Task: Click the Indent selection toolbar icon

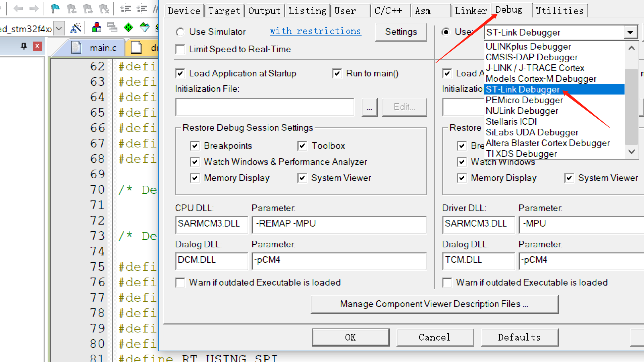Action: pyautogui.click(x=125, y=8)
